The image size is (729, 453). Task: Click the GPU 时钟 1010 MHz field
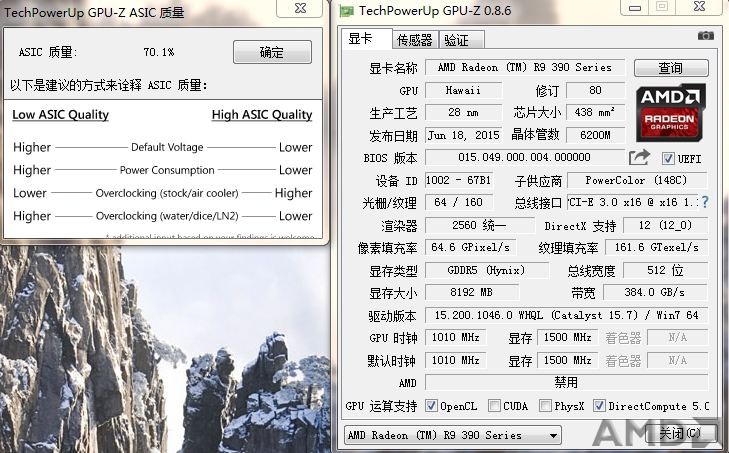[x=456, y=337]
